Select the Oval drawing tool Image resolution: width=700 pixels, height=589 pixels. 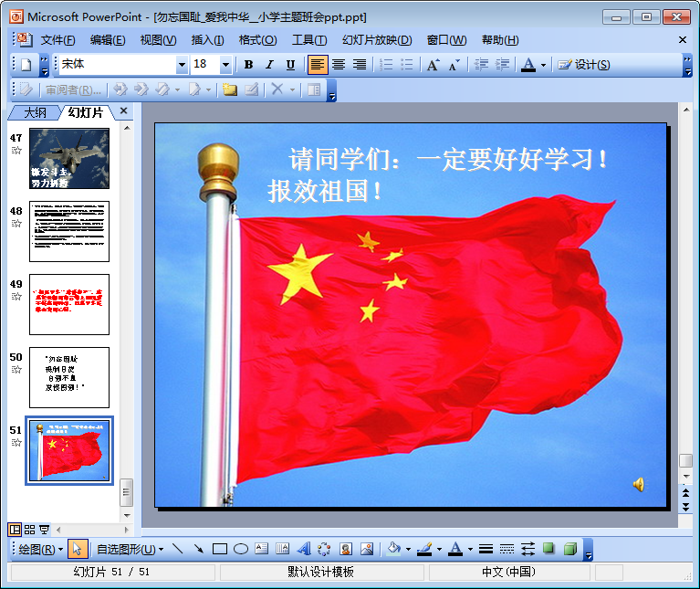pyautogui.click(x=241, y=549)
